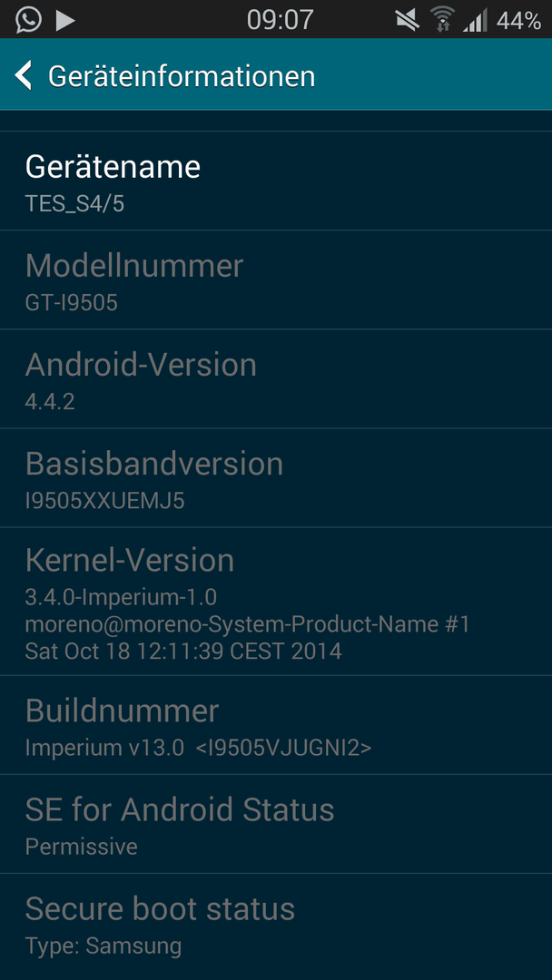Tap the 44% battery indicator
This screenshot has height=980, width=552.
click(x=518, y=20)
